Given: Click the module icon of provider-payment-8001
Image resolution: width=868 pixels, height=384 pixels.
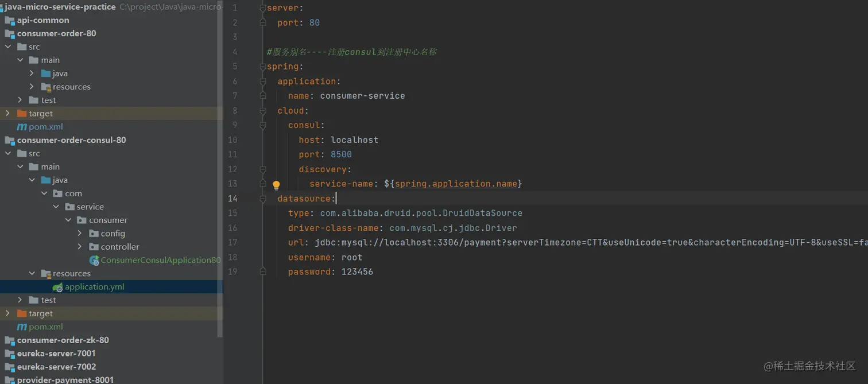Looking at the screenshot, I should pos(10,380).
